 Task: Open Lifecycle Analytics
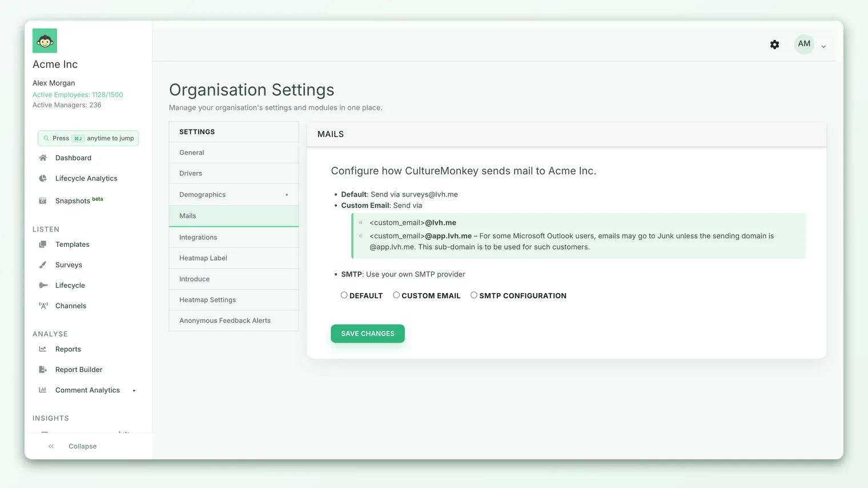pos(86,178)
